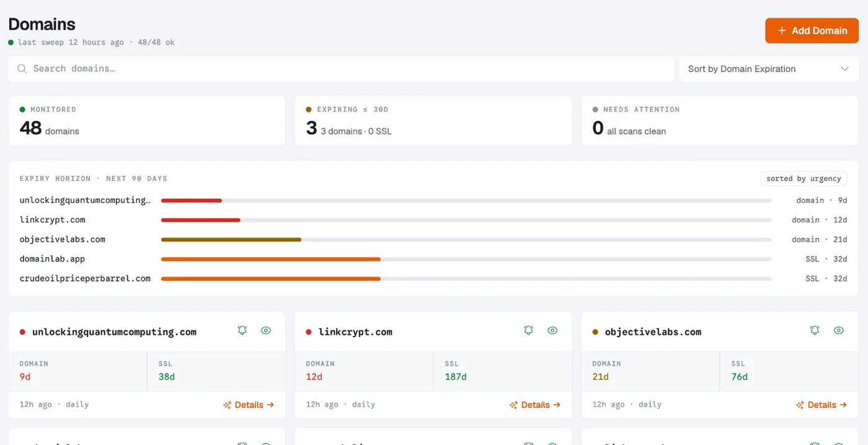Click the domainlab.app expiry progress bar
The height and width of the screenshot is (445, 868).
coord(466,259)
